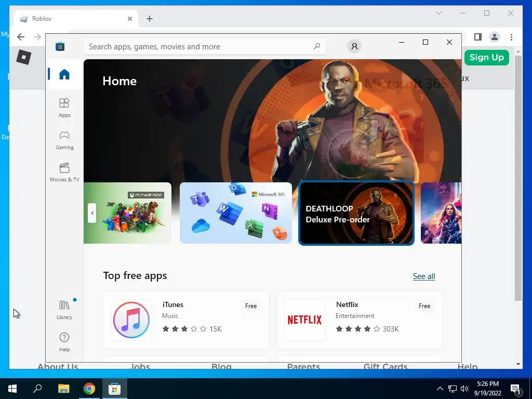532x399 pixels.
Task: Select the Microsoft 365 carousel card
Action: [235, 212]
